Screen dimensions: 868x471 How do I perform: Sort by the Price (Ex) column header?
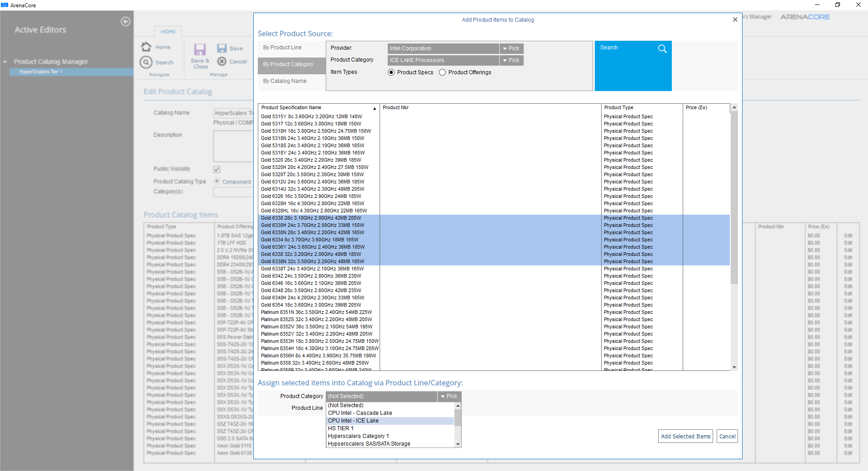pyautogui.click(x=706, y=108)
